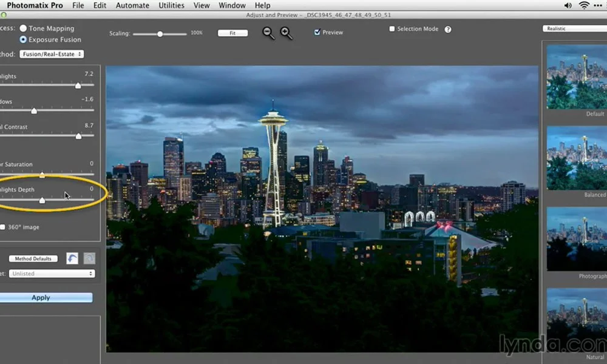
Task: Click the Seattle skyline preview image
Action: coord(322,209)
